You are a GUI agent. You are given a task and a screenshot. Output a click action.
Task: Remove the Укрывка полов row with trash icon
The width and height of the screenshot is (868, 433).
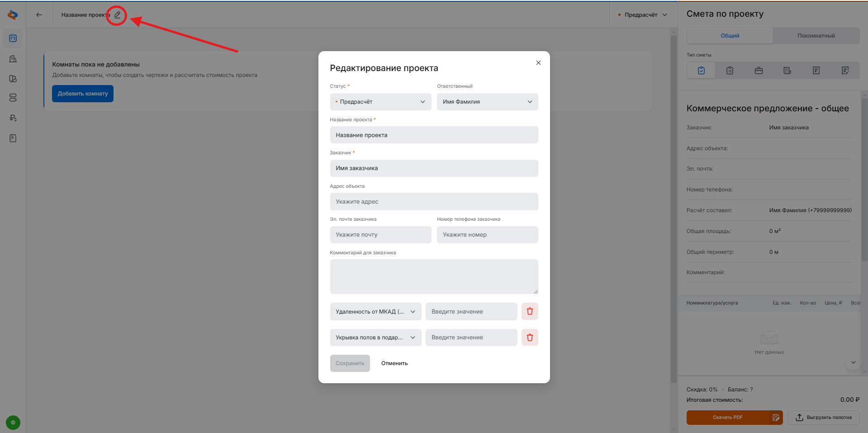[530, 338]
